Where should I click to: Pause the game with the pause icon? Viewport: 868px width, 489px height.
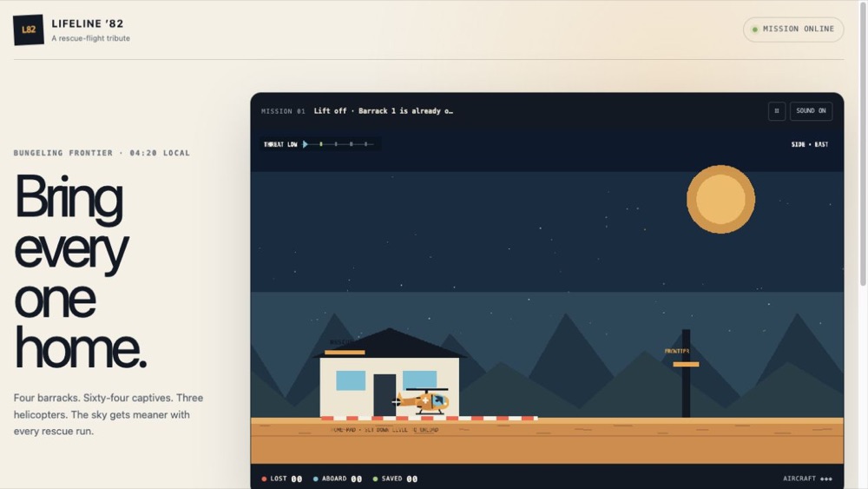click(x=776, y=111)
